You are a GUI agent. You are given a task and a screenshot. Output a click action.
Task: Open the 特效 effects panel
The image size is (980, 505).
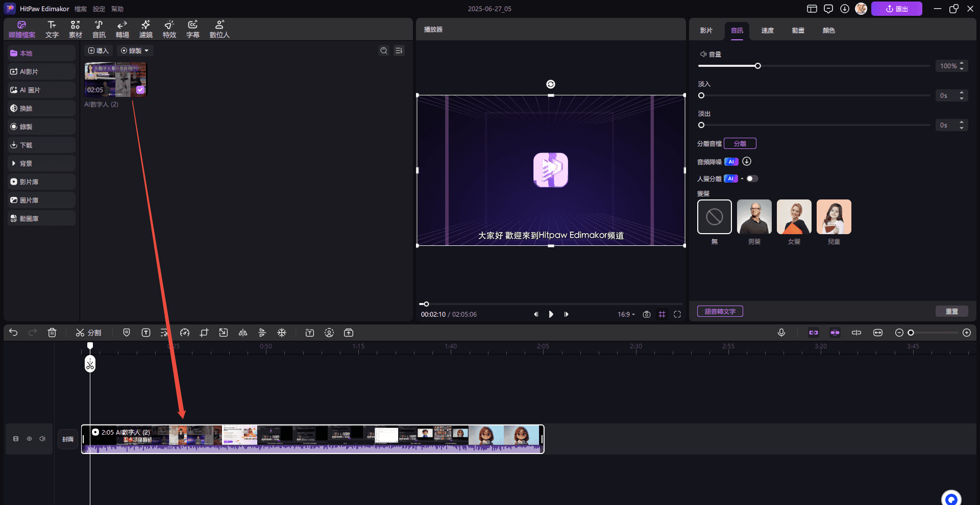click(169, 30)
